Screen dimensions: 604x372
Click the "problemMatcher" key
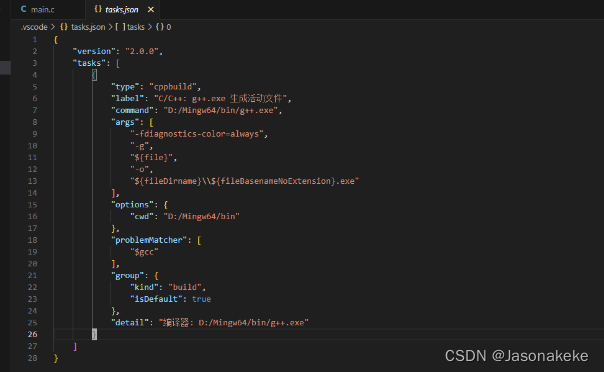(149, 240)
